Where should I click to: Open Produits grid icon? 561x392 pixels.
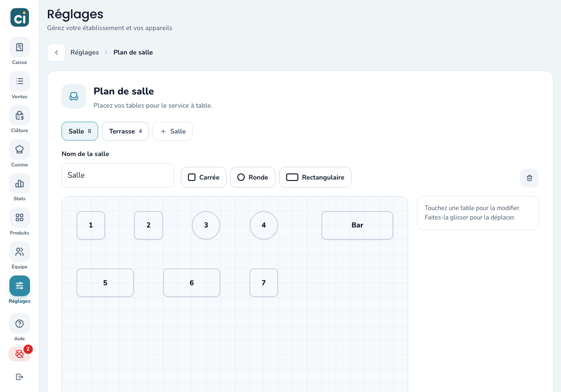(19, 218)
